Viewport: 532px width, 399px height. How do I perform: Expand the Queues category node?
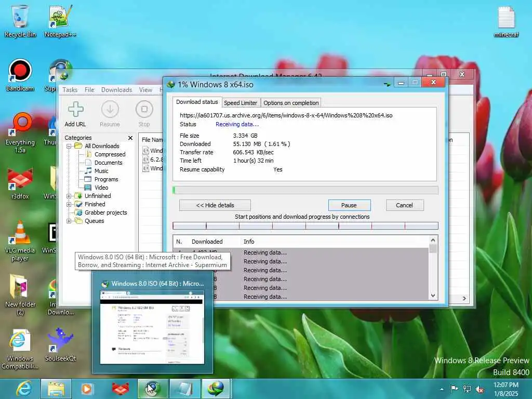click(x=69, y=221)
